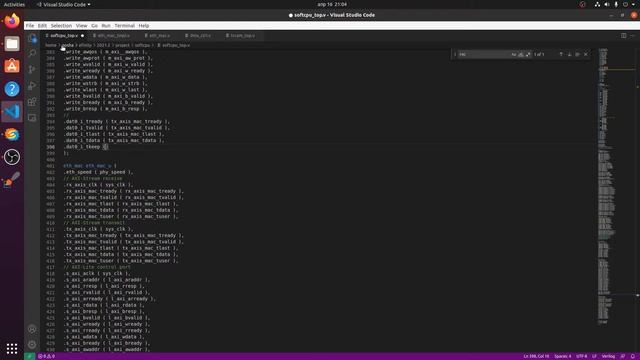Open the clock and calendar in top bar

[x=332, y=4]
